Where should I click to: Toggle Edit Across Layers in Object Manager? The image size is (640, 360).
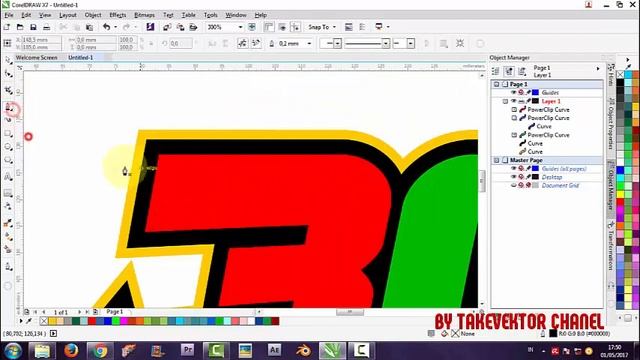pyautogui.click(x=509, y=71)
